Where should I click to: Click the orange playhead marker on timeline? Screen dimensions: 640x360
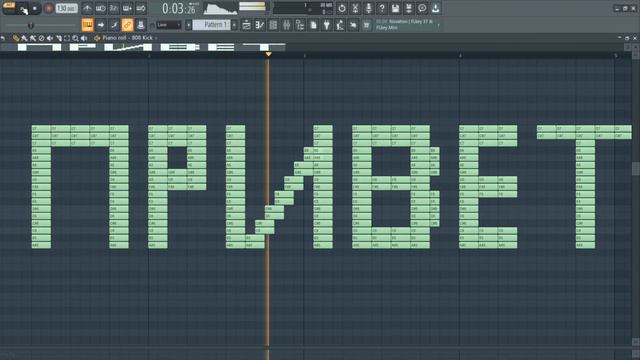pos(268,54)
